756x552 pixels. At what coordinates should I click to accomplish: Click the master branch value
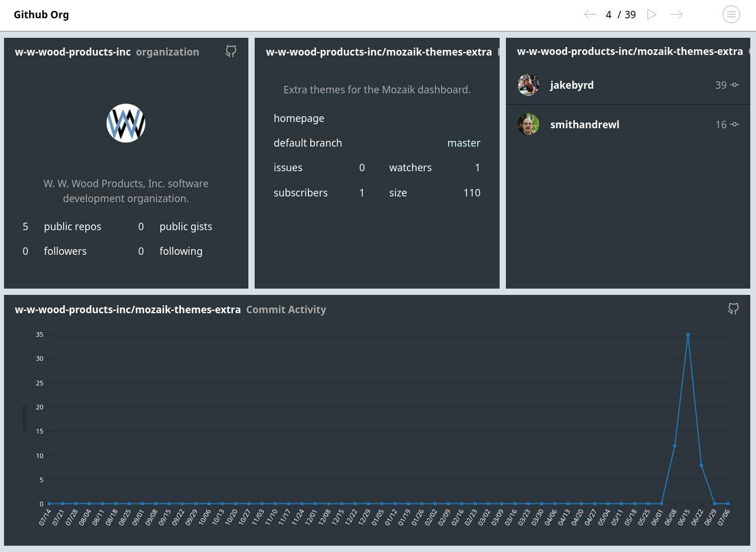(x=464, y=143)
